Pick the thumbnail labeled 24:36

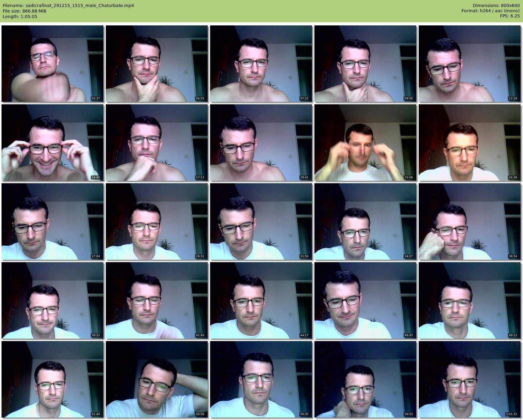469,143
